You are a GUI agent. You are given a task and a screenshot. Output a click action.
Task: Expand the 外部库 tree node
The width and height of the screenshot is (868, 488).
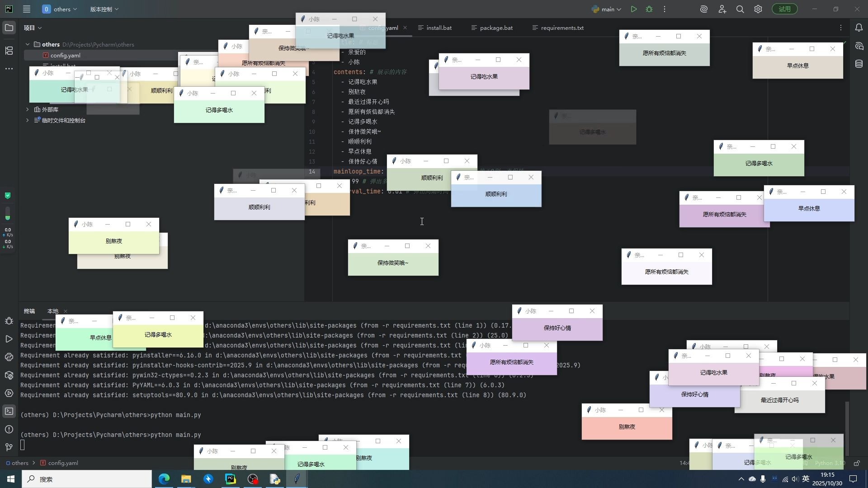point(27,109)
